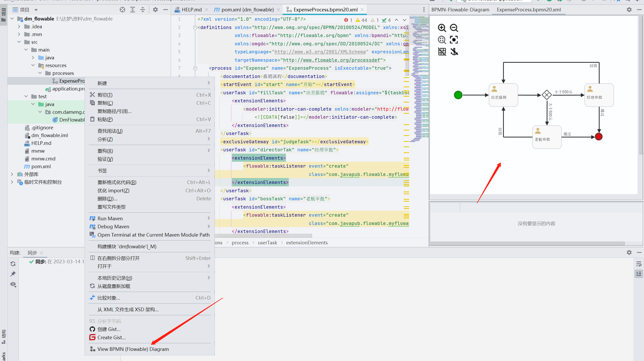Click userTask breadcrumb
Screen dimensions: 644x361
[x=267, y=243]
